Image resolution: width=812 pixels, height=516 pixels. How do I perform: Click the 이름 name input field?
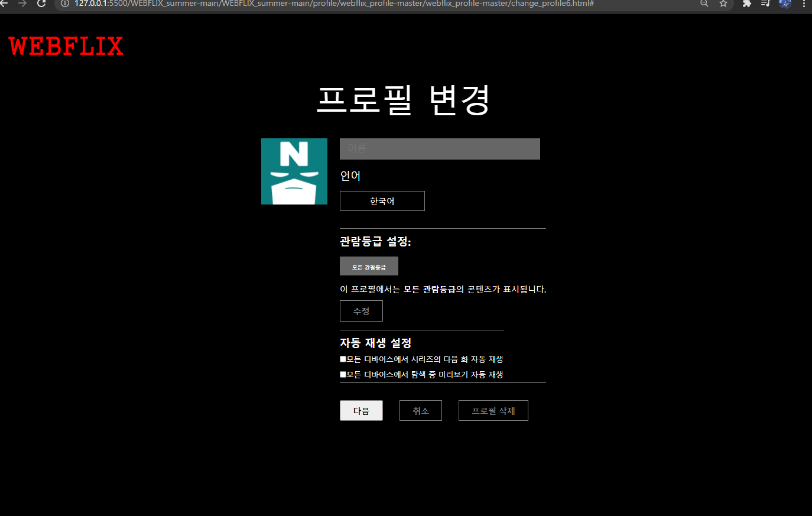(440, 148)
